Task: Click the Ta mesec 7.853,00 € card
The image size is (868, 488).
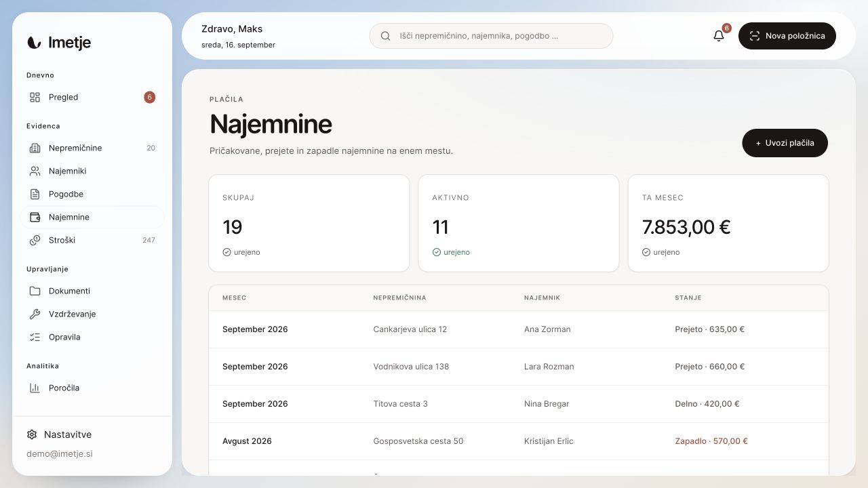Action: [728, 223]
